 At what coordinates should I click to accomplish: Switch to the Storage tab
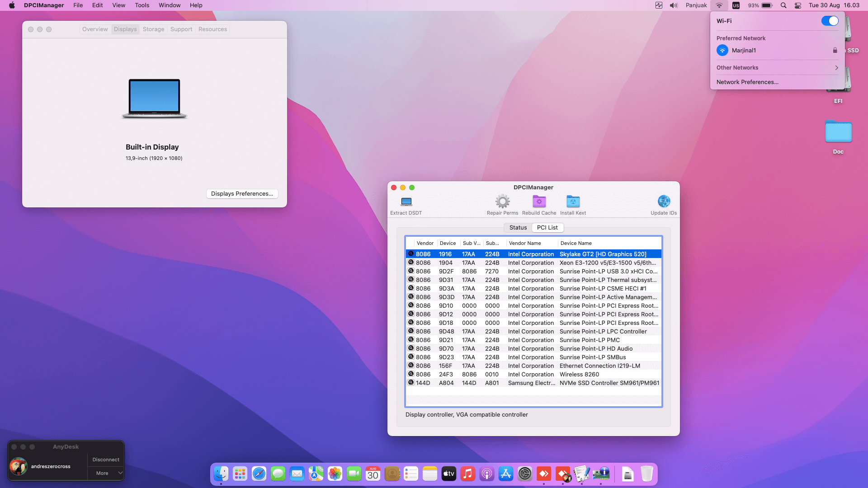[x=153, y=29]
